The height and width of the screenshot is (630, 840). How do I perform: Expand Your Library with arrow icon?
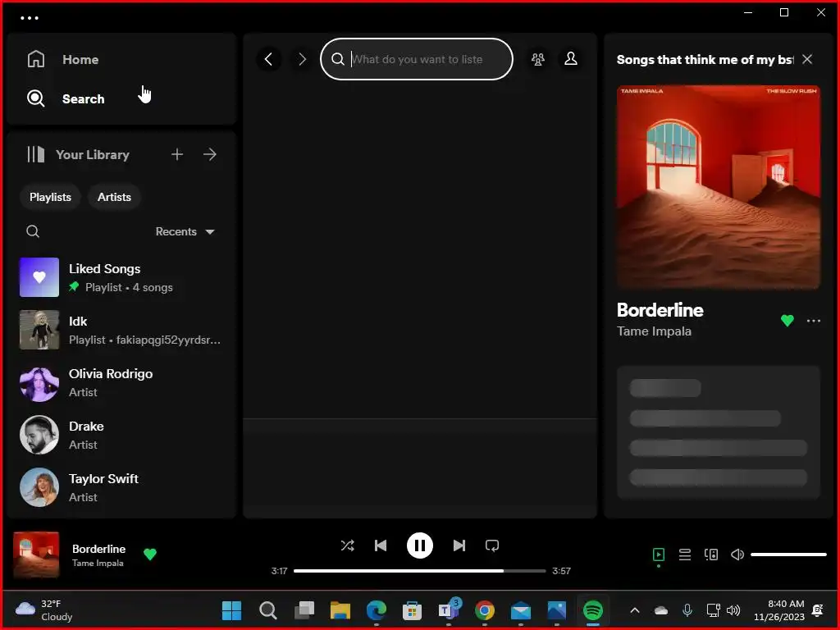pyautogui.click(x=210, y=154)
